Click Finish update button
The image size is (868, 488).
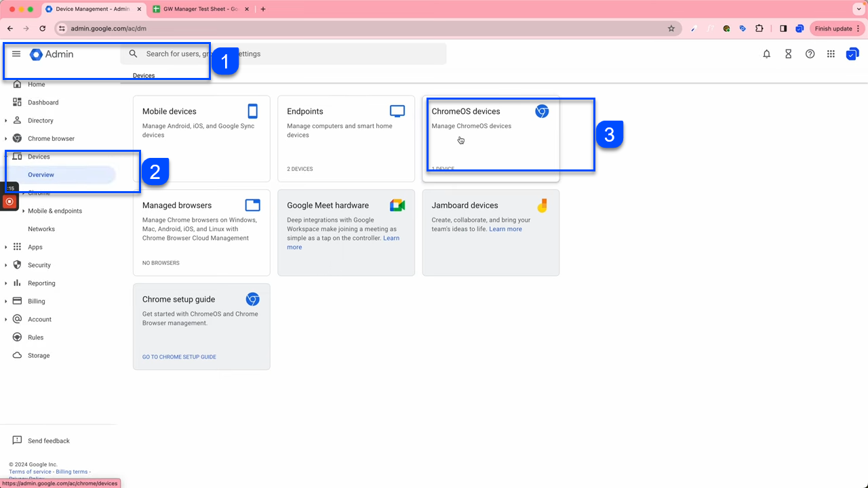(837, 28)
